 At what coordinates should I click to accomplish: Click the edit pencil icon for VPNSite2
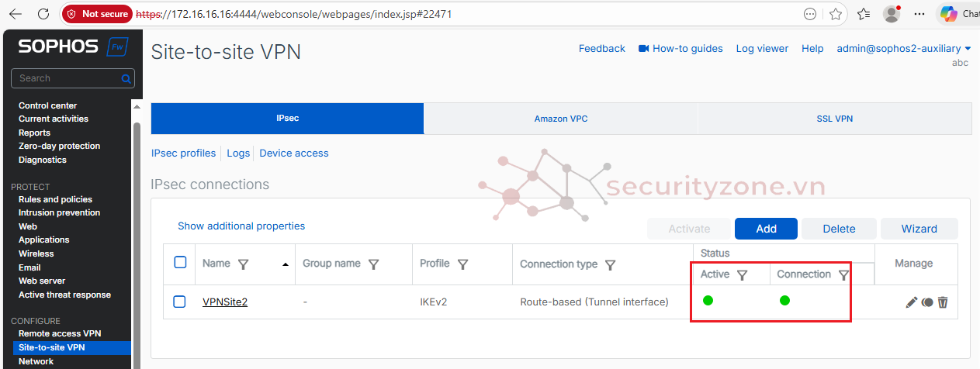[x=912, y=302]
